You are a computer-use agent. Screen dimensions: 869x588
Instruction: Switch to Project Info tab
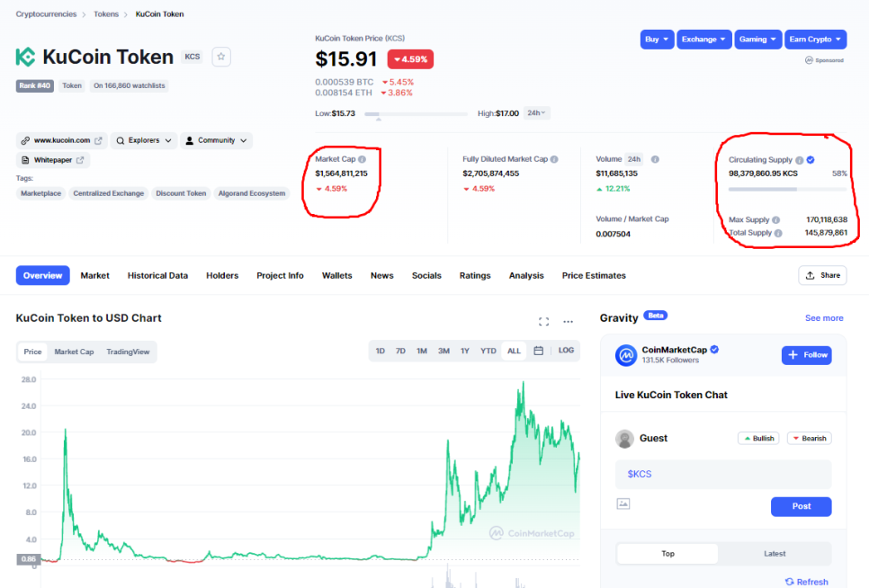pos(280,276)
